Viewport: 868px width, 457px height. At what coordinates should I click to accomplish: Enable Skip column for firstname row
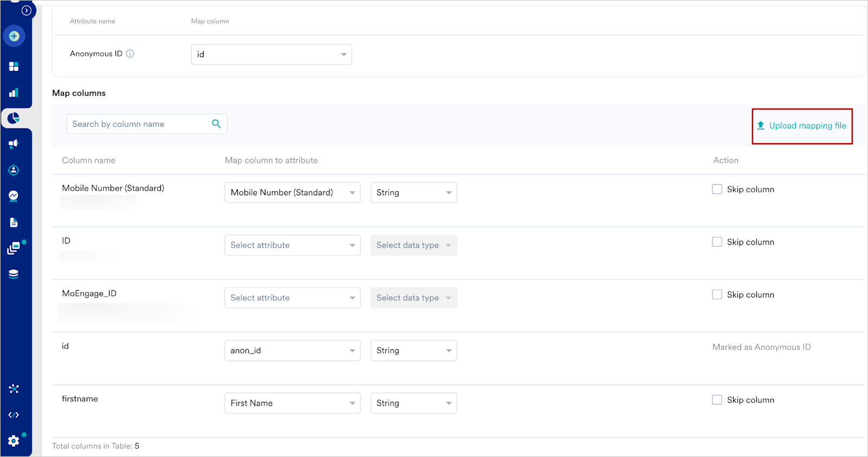[x=717, y=400]
